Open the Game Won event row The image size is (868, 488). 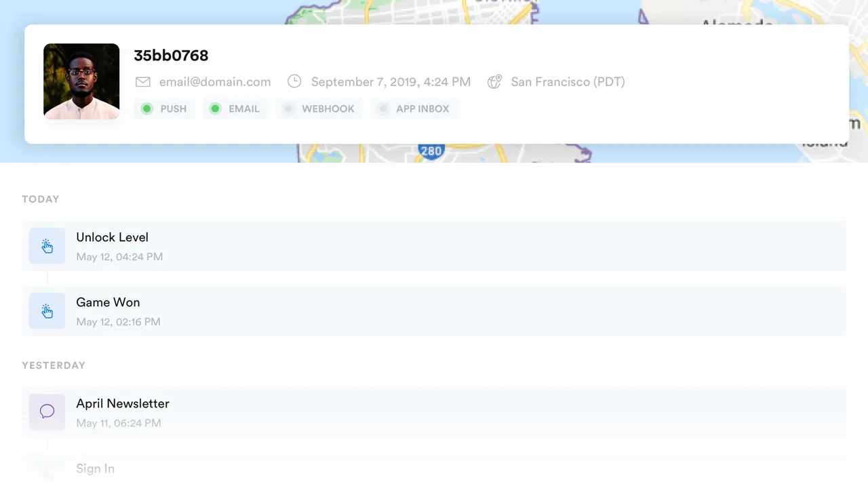click(434, 311)
